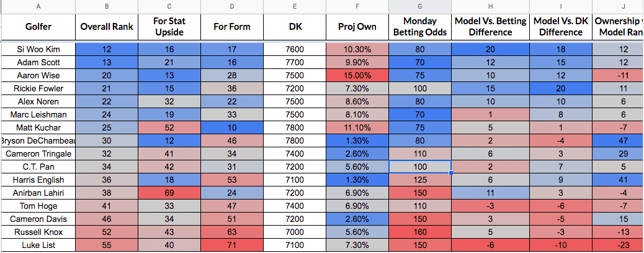Select C.T. Pan's betting odds cell 100
The image size is (644, 253).
[x=420, y=167]
